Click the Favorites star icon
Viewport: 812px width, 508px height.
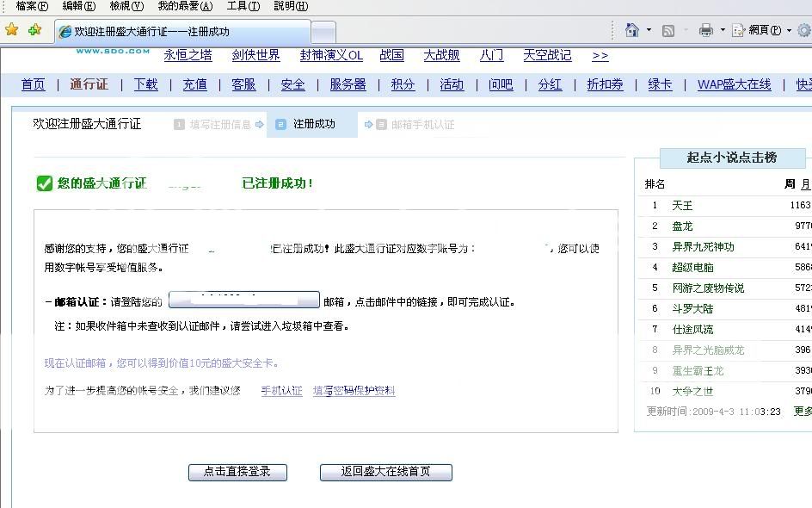[x=12, y=30]
